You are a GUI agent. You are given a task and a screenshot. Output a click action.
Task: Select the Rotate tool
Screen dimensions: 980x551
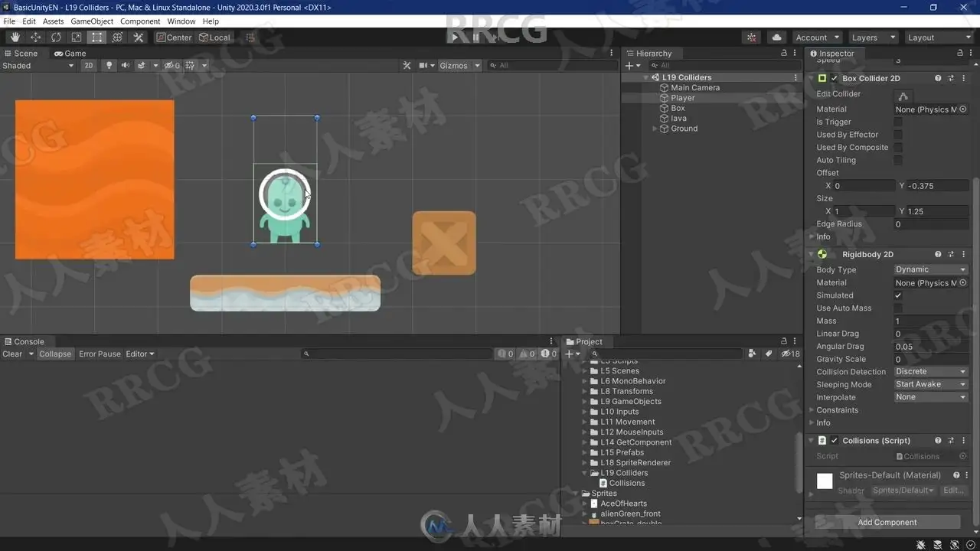click(57, 37)
